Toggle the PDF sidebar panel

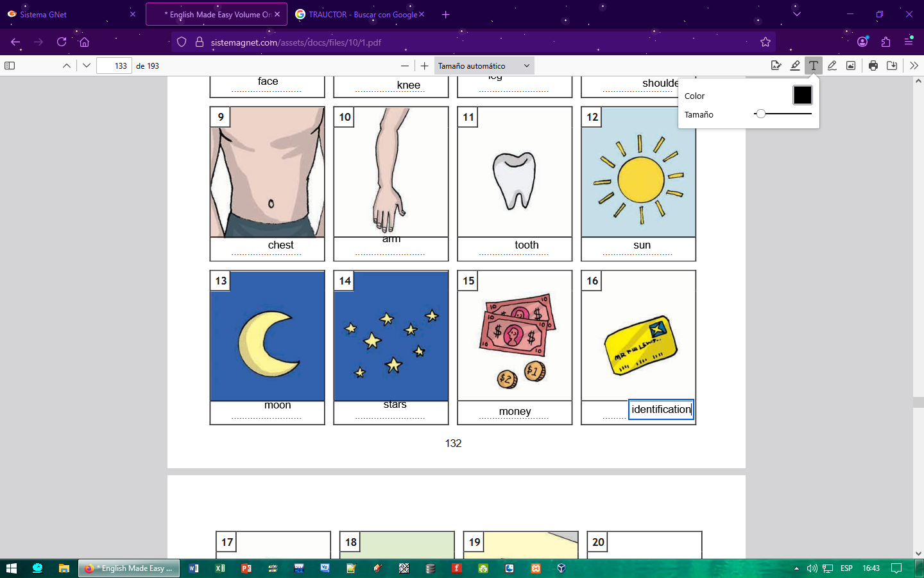coord(10,66)
